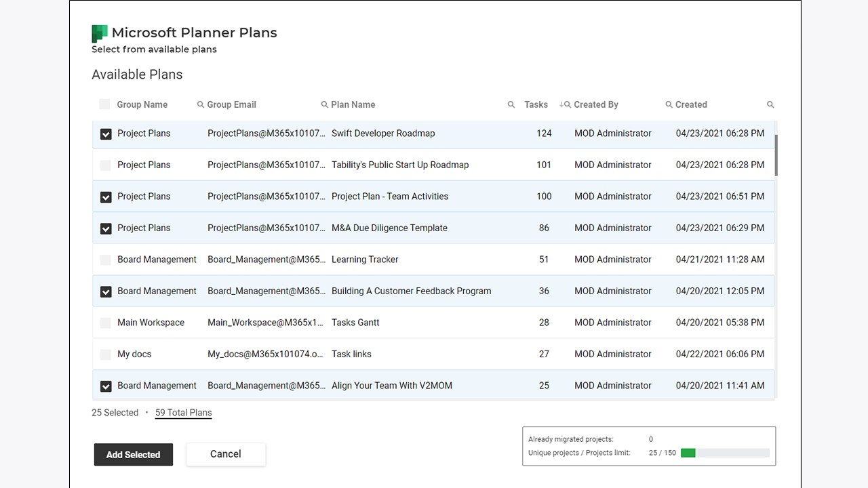Viewport: 868px width, 488px height.
Task: Click created date 04/22/2021 06:06 PM
Action: (720, 354)
